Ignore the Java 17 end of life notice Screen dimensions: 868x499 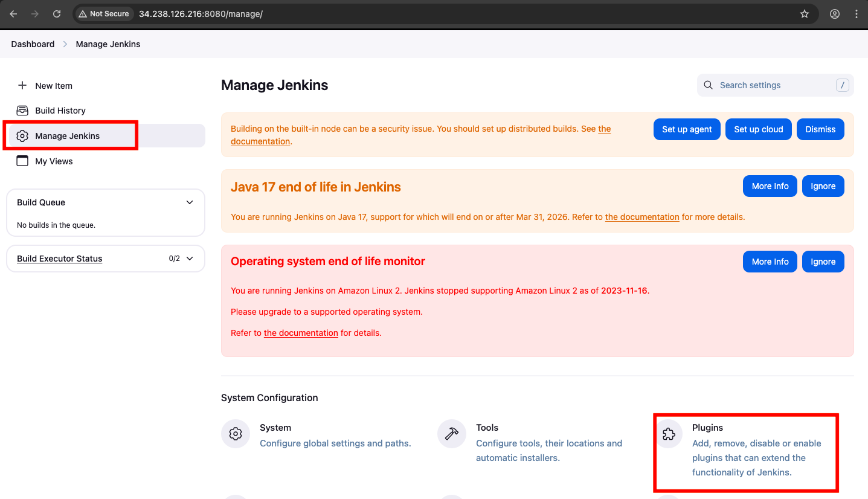823,186
